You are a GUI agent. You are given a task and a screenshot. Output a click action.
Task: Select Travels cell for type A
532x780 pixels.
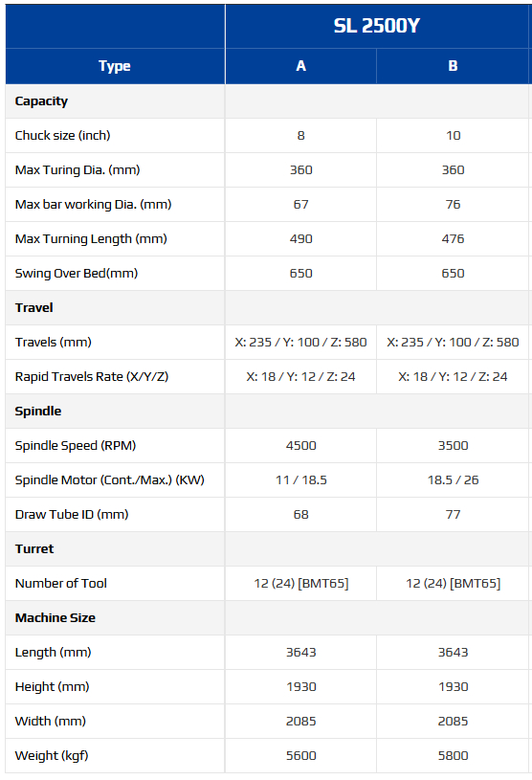coord(300,343)
